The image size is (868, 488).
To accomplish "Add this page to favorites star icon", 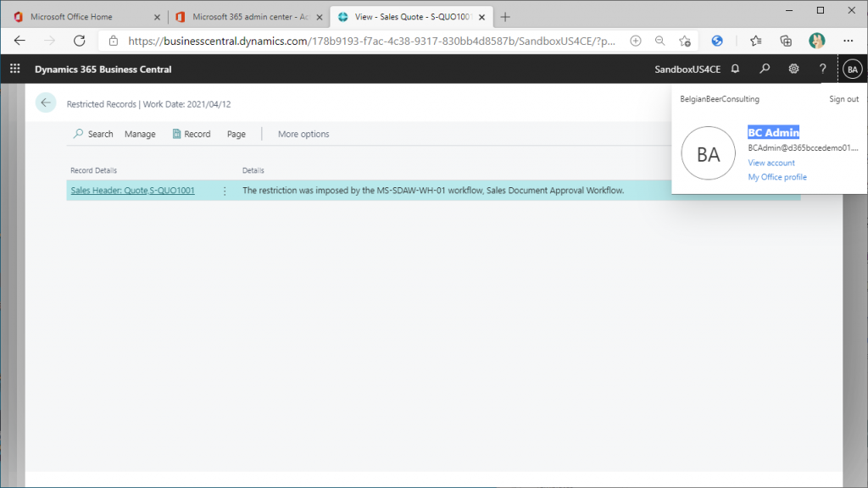I will [x=685, y=41].
